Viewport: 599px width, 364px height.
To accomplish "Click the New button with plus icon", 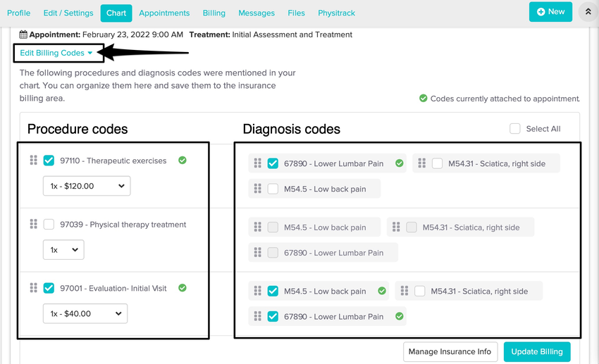I will (x=550, y=12).
